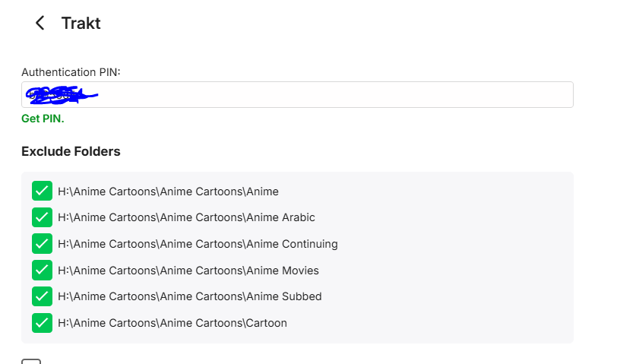Click the Authentication PIN label text
617x364 pixels.
71,72
